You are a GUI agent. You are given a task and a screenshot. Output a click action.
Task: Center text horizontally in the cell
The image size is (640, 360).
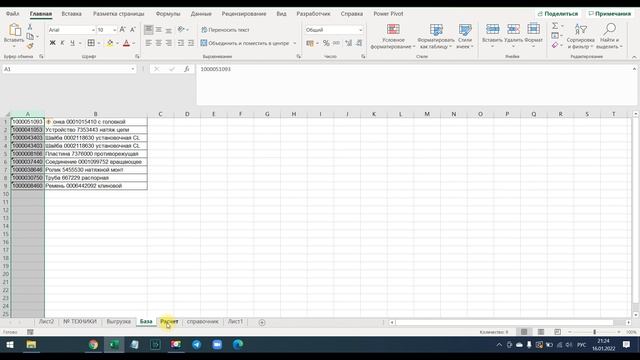(x=159, y=43)
